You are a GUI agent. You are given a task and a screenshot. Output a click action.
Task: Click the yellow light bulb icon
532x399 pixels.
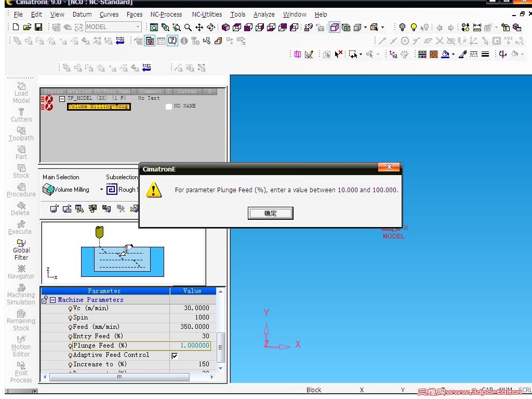coord(414,28)
